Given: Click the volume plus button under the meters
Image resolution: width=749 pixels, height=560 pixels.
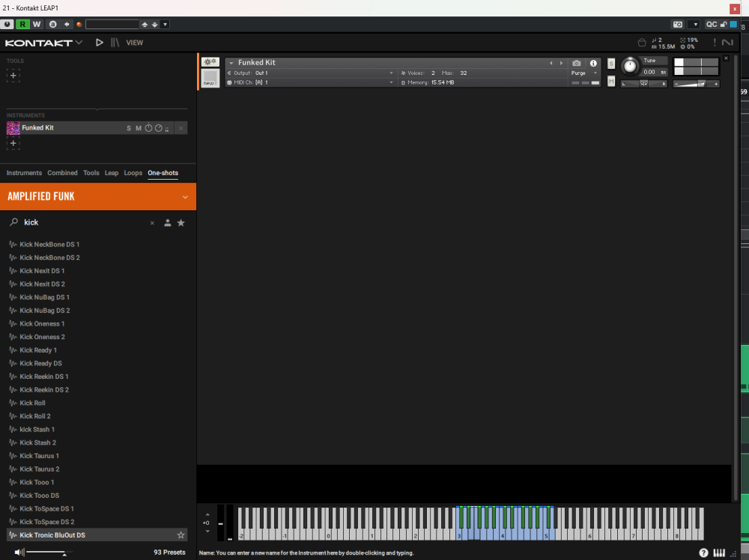Looking at the screenshot, I should [716, 84].
